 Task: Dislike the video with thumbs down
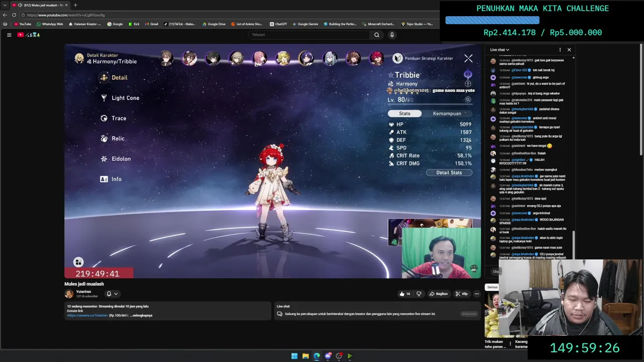[419, 294]
